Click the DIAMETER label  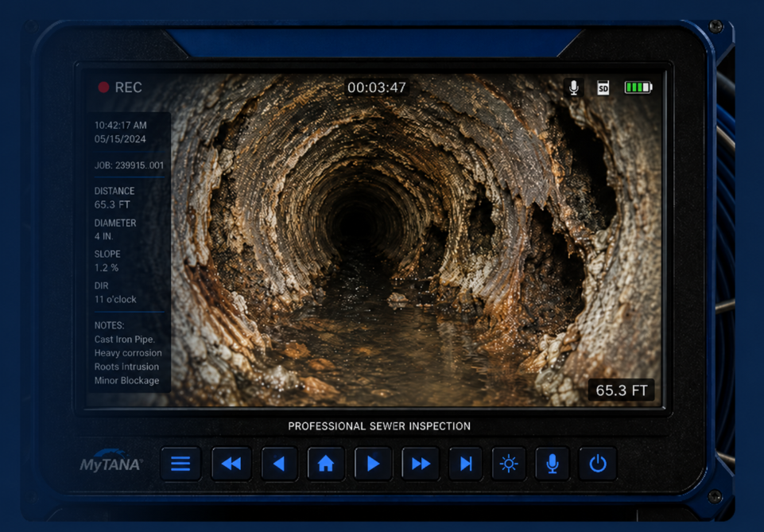click(x=115, y=223)
